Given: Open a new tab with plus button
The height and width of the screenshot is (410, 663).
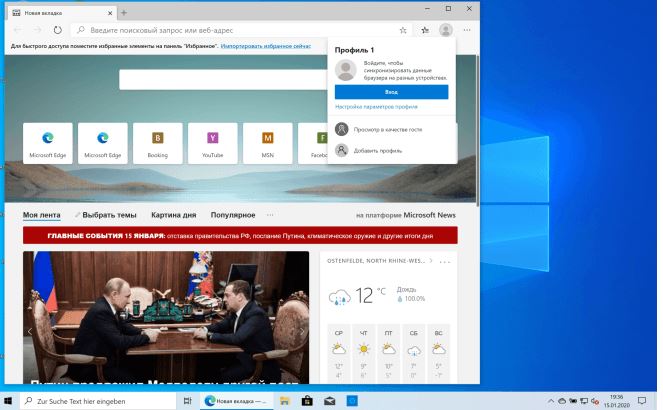Looking at the screenshot, I should 123,13.
